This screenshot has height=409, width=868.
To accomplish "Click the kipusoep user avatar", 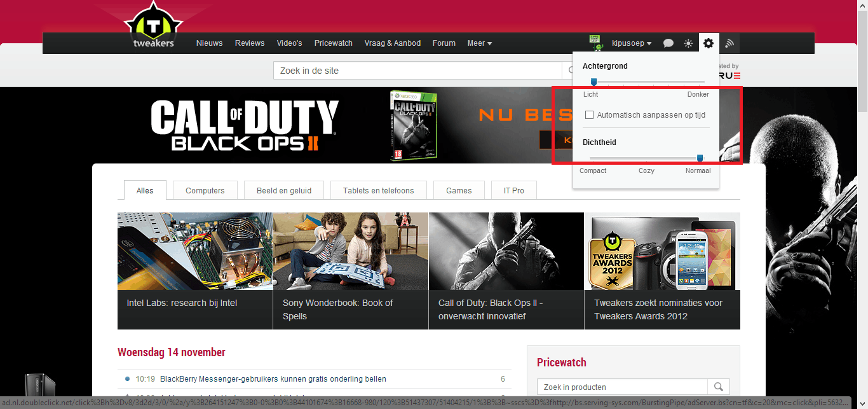I will click(x=595, y=43).
